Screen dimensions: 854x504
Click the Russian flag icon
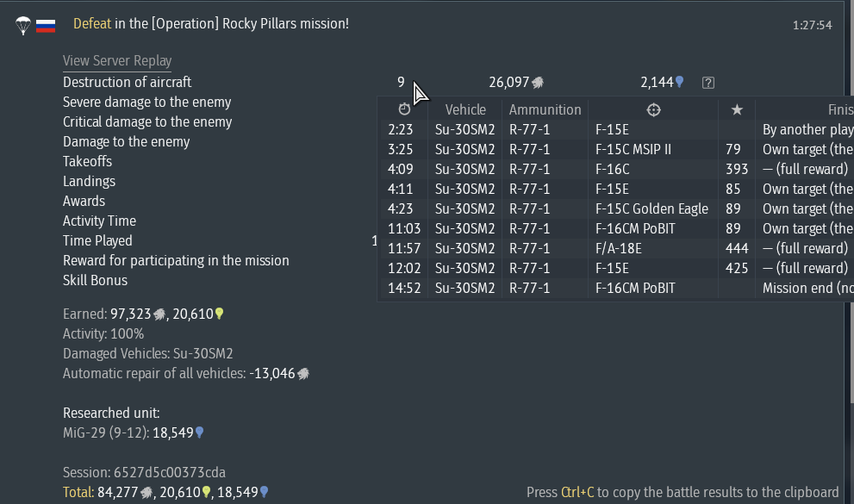tap(46, 26)
